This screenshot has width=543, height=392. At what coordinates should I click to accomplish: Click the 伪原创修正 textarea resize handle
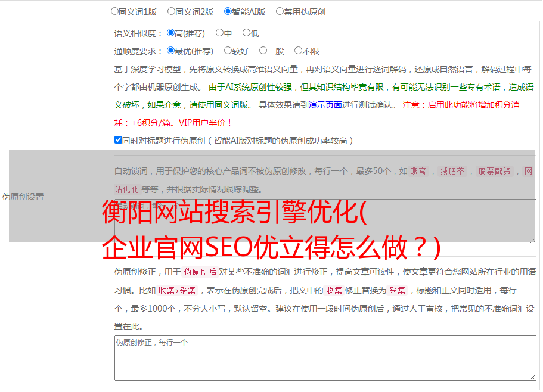pyautogui.click(x=533, y=378)
